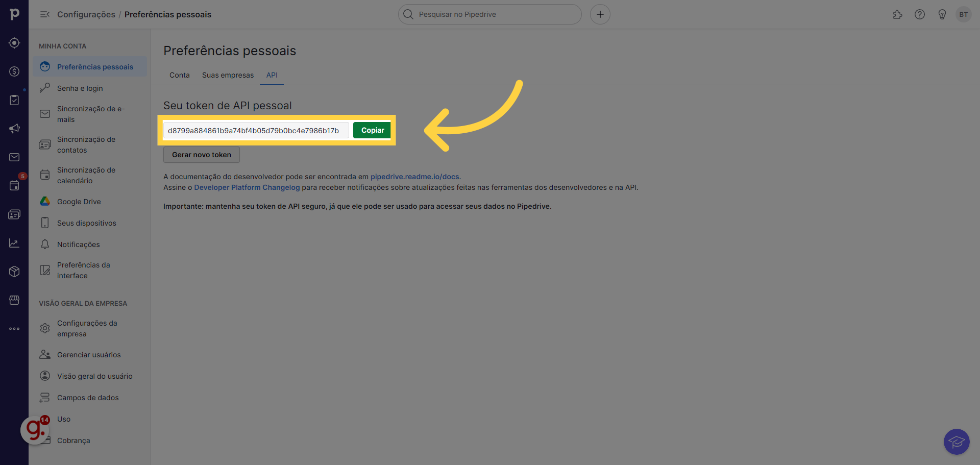This screenshot has width=980, height=465.
Task: Click the Configurações breadcrumb link
Action: click(x=86, y=14)
